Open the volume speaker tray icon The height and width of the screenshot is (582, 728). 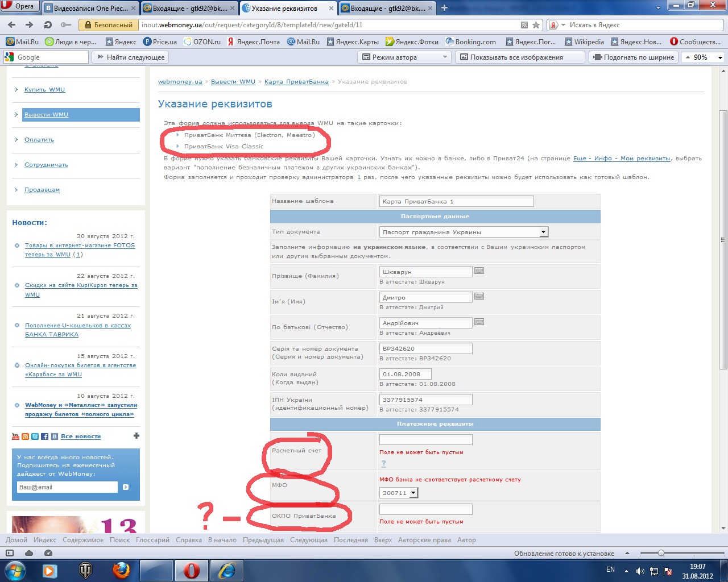pyautogui.click(x=640, y=571)
